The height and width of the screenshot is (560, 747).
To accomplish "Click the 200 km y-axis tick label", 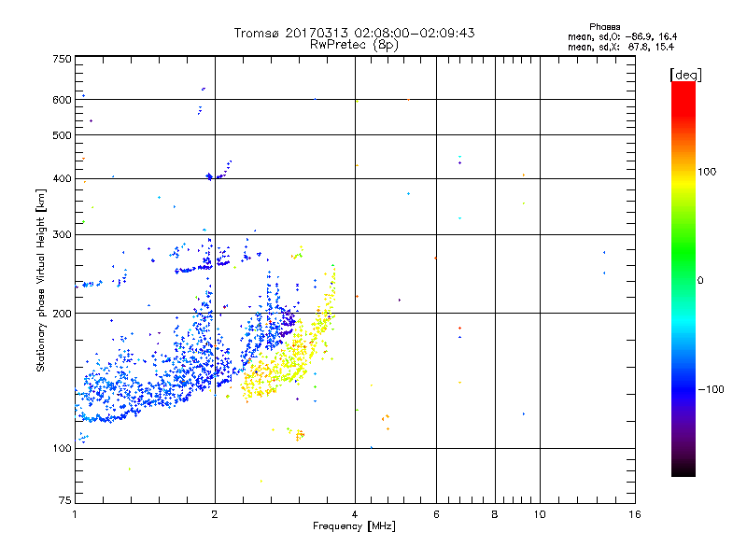I will tap(62, 314).
